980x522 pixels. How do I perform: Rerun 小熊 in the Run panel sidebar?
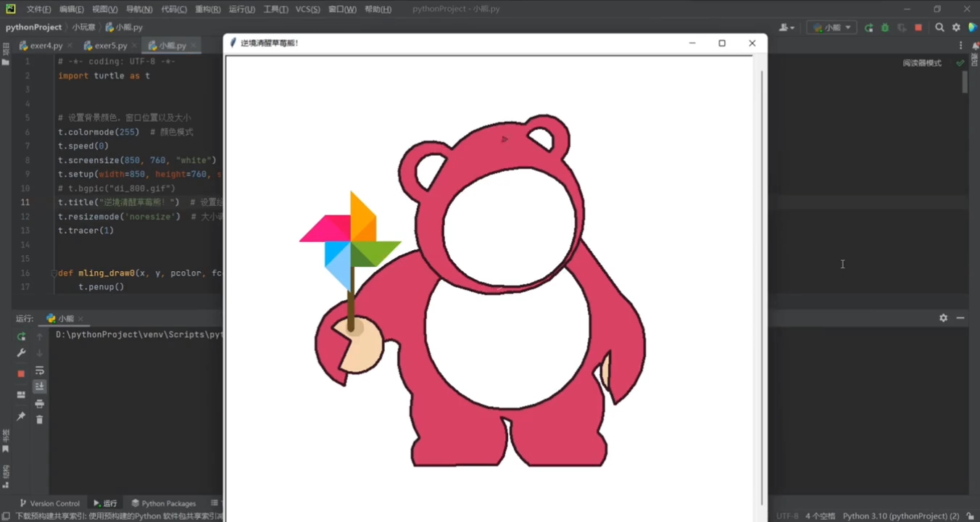coord(21,336)
